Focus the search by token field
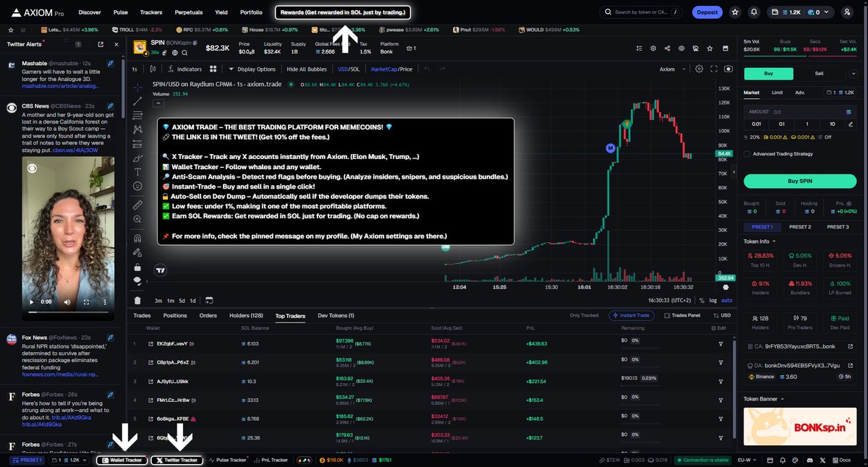 641,12
